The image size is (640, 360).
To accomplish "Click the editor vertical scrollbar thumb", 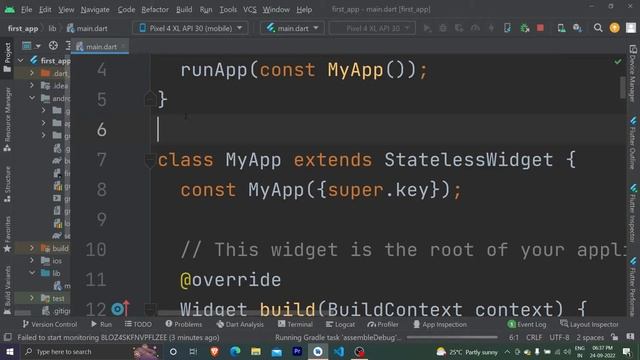I will [x=622, y=87].
